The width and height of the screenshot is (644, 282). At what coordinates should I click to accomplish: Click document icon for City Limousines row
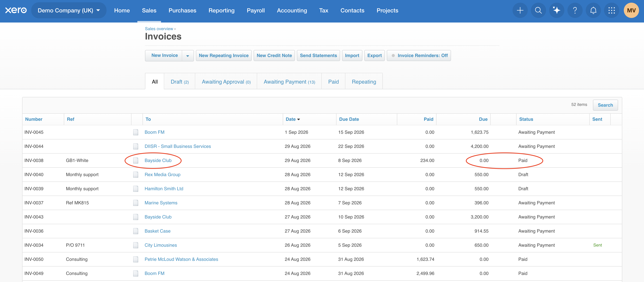point(135,245)
